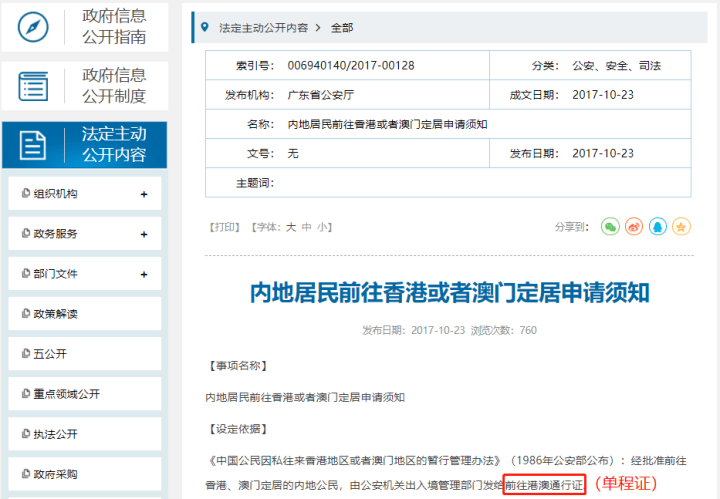This screenshot has height=499, width=720.
Task: Click the compass icon for 政府信息公开指南
Action: [x=33, y=27]
